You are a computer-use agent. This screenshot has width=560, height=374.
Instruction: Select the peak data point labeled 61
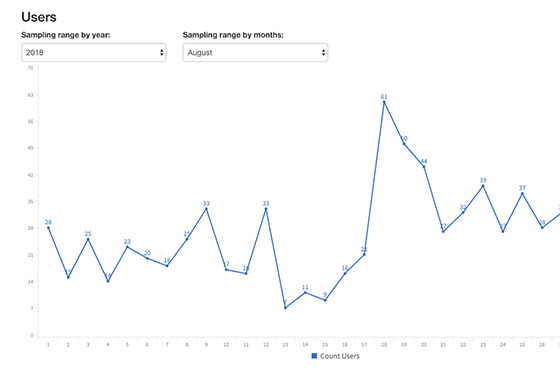point(384,102)
